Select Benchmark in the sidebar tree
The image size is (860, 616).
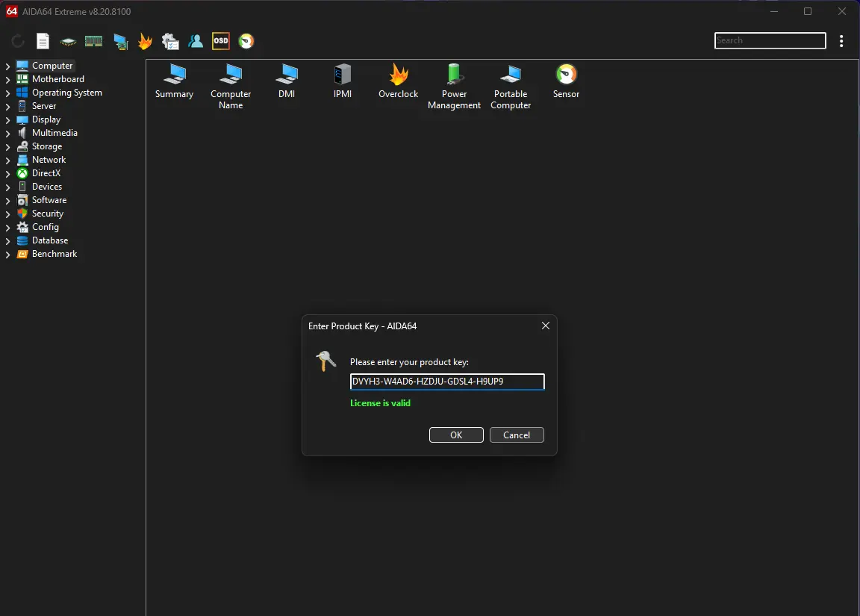pyautogui.click(x=54, y=253)
